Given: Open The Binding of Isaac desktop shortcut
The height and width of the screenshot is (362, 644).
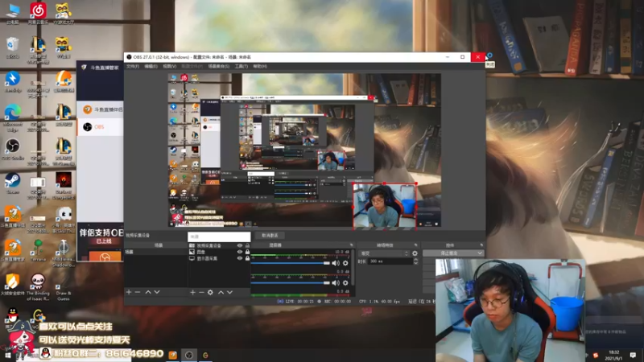Looking at the screenshot, I should (38, 287).
